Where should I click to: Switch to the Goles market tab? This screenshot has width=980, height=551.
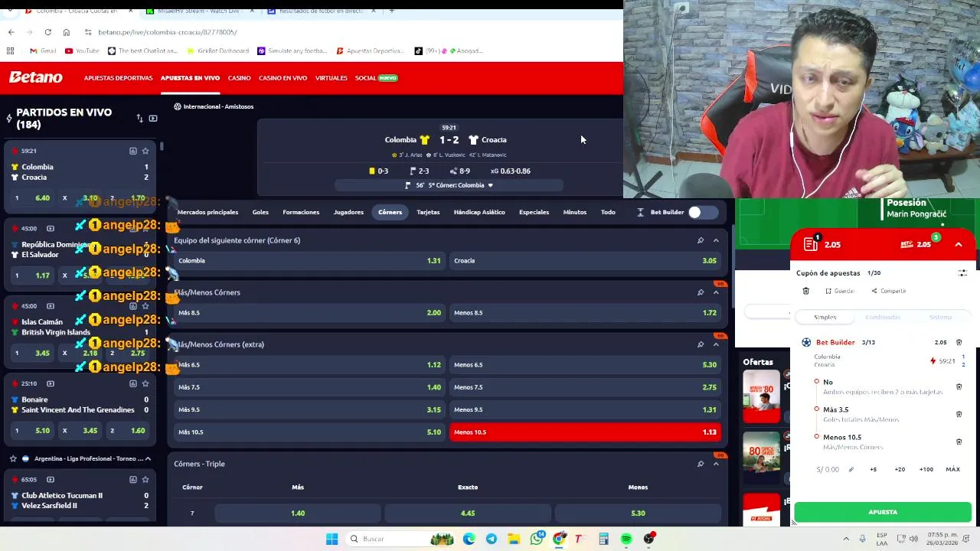(260, 212)
